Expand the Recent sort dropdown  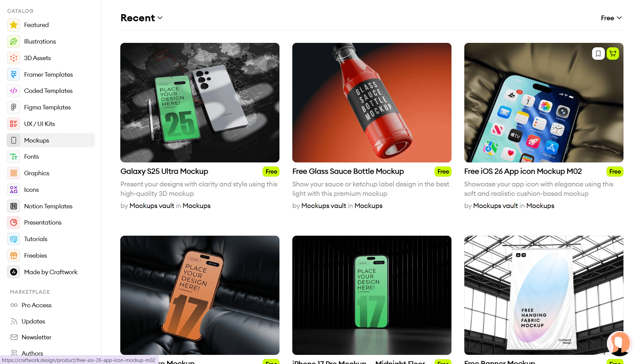tap(142, 18)
